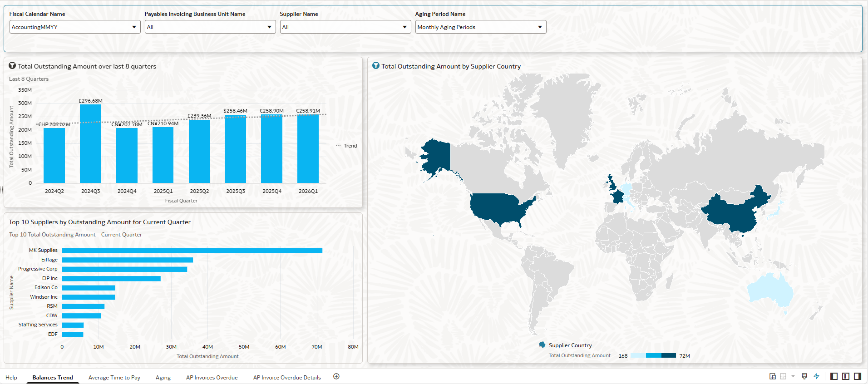Click the £296.68M data label
Screen dimensions: 868x384
pos(91,101)
